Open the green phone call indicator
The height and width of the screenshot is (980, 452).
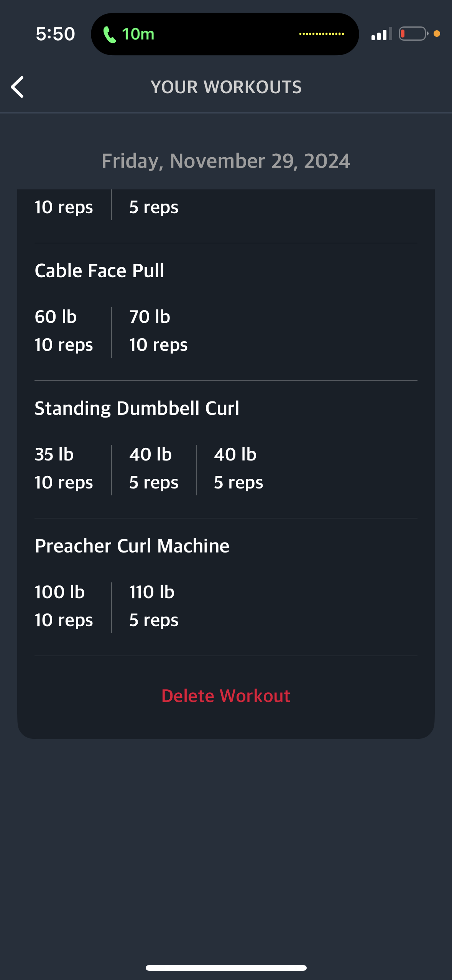pos(110,35)
